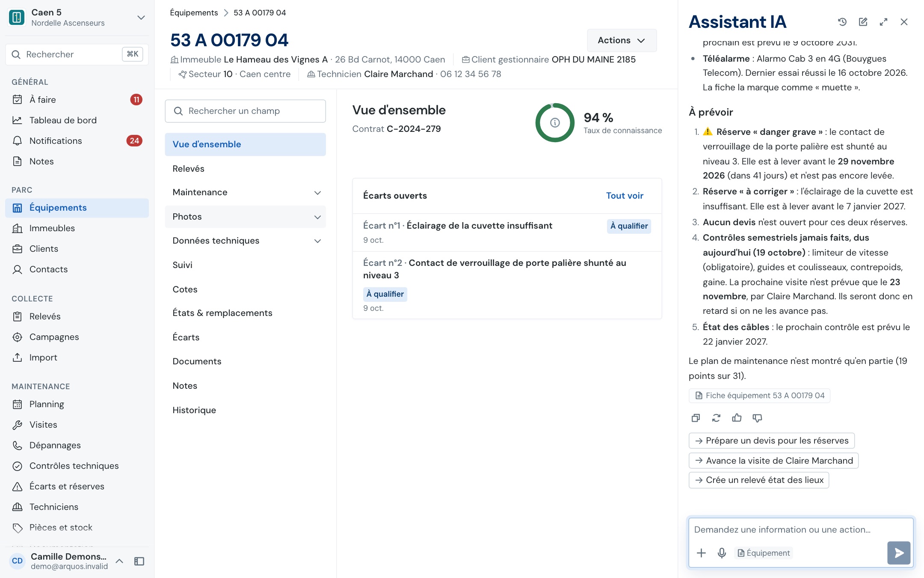
Task: Expand the Assistant IA panel fullscreen
Action: [883, 22]
